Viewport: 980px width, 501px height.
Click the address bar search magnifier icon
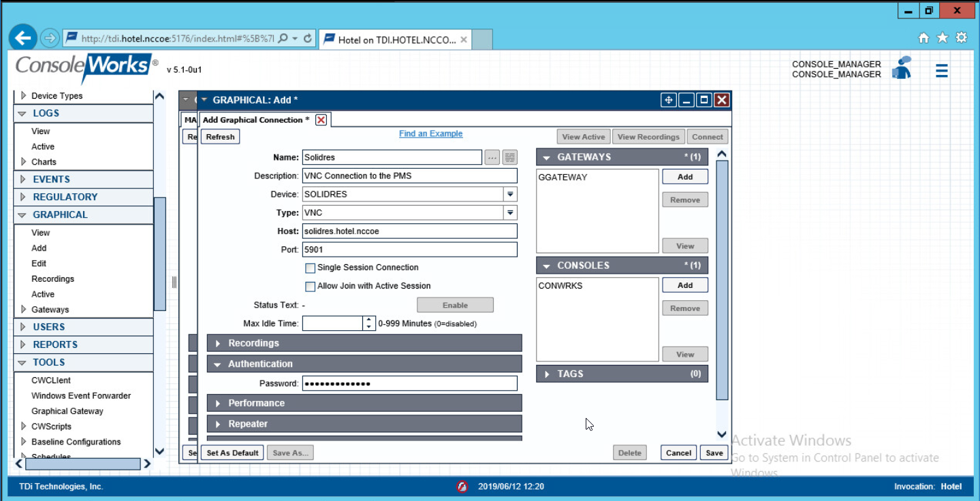(x=283, y=39)
